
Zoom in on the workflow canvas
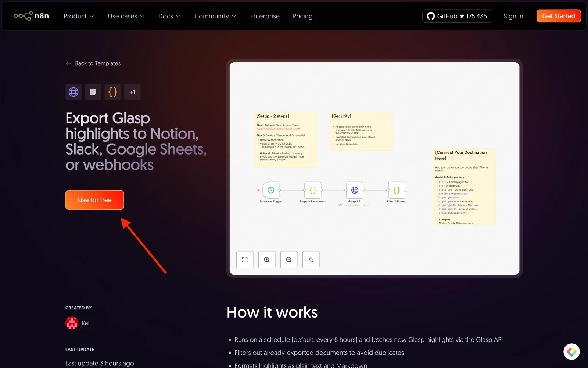pos(267,260)
